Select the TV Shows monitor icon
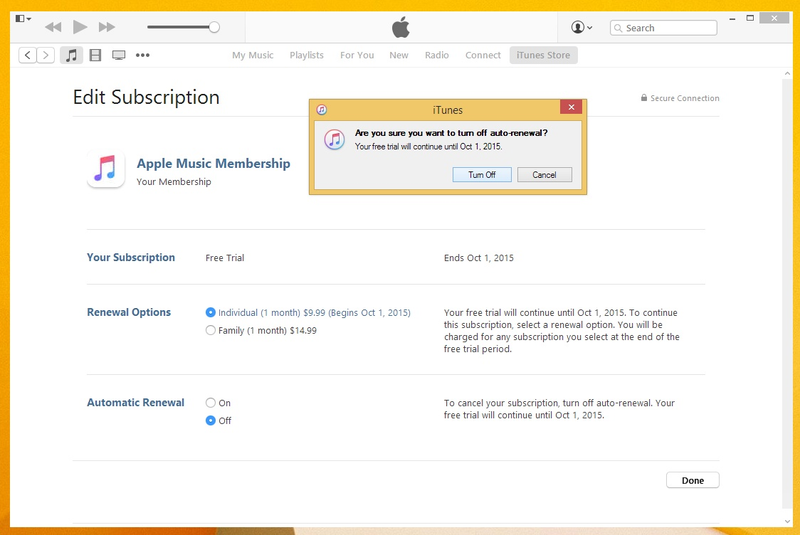 [119, 55]
